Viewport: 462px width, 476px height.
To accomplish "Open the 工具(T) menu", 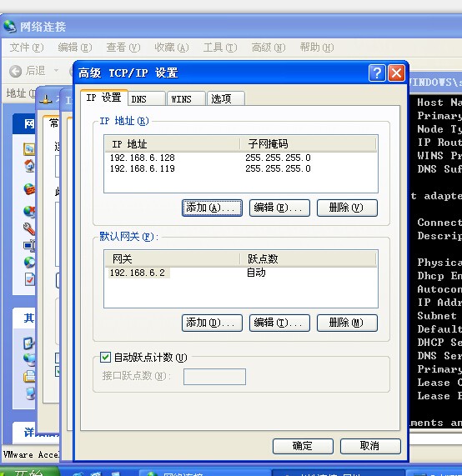I will (220, 48).
